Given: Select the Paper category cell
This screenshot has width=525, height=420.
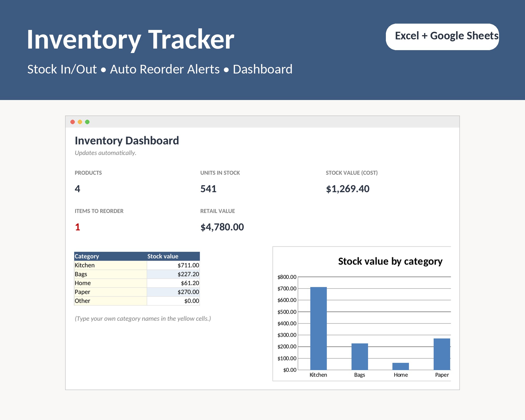Looking at the screenshot, I should [x=111, y=292].
